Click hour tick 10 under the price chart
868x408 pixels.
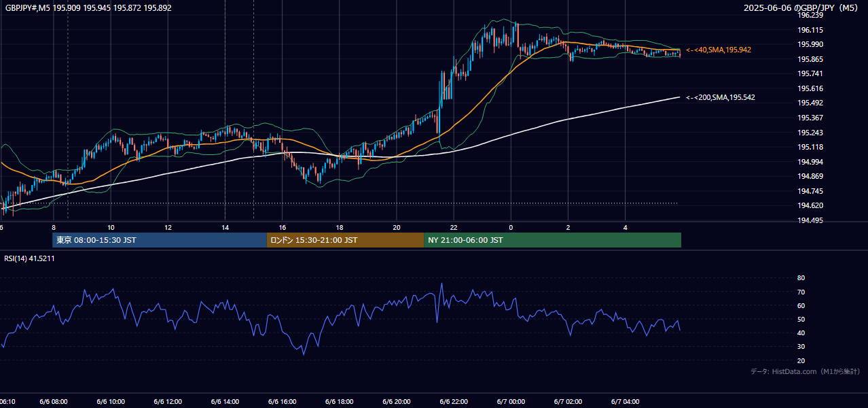pos(110,227)
